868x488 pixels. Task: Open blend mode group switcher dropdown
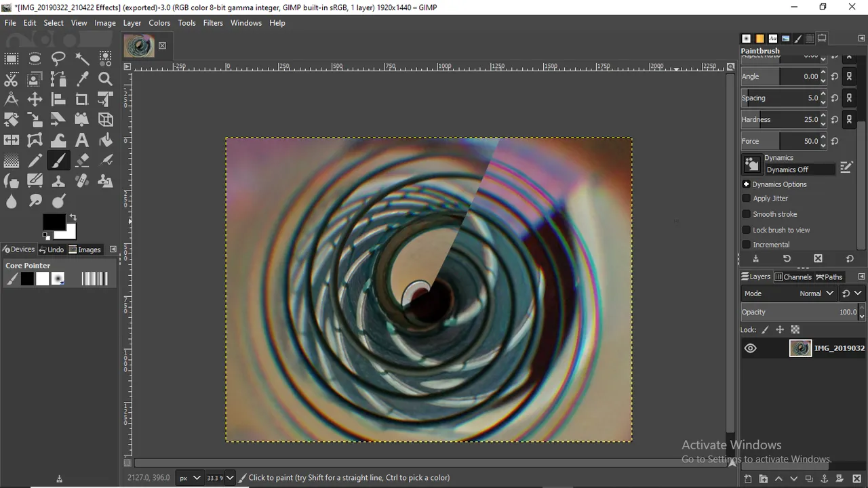pos(852,293)
